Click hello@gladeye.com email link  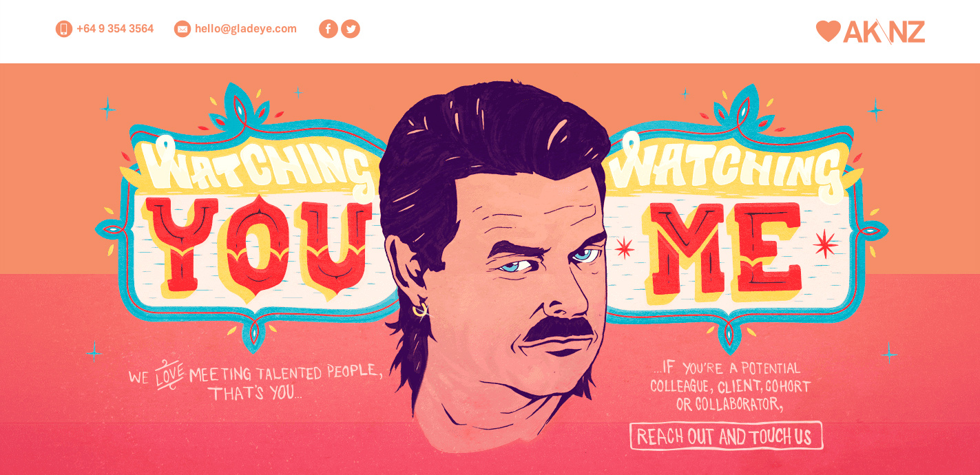tap(246, 29)
